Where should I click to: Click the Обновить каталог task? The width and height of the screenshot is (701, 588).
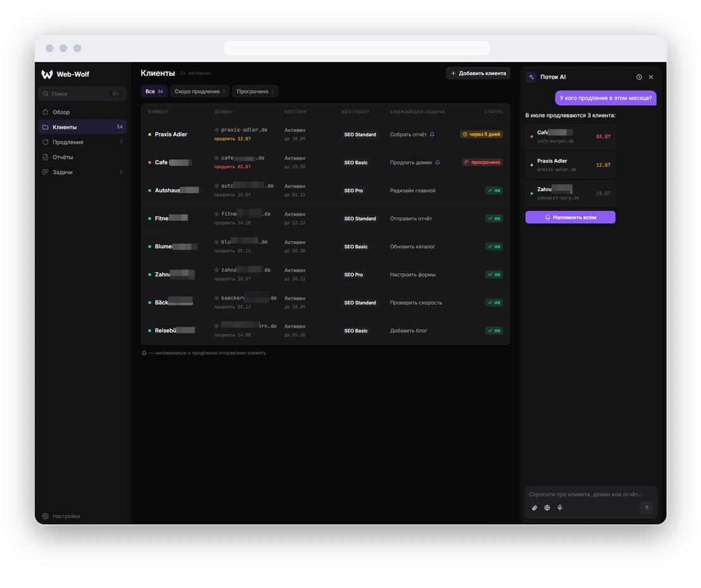pos(413,246)
